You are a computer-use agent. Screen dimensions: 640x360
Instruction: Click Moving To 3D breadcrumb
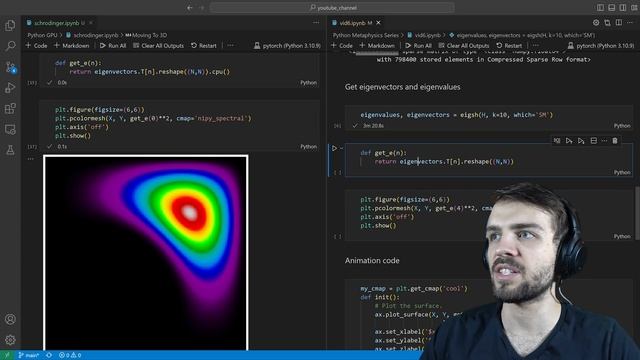(x=146, y=36)
